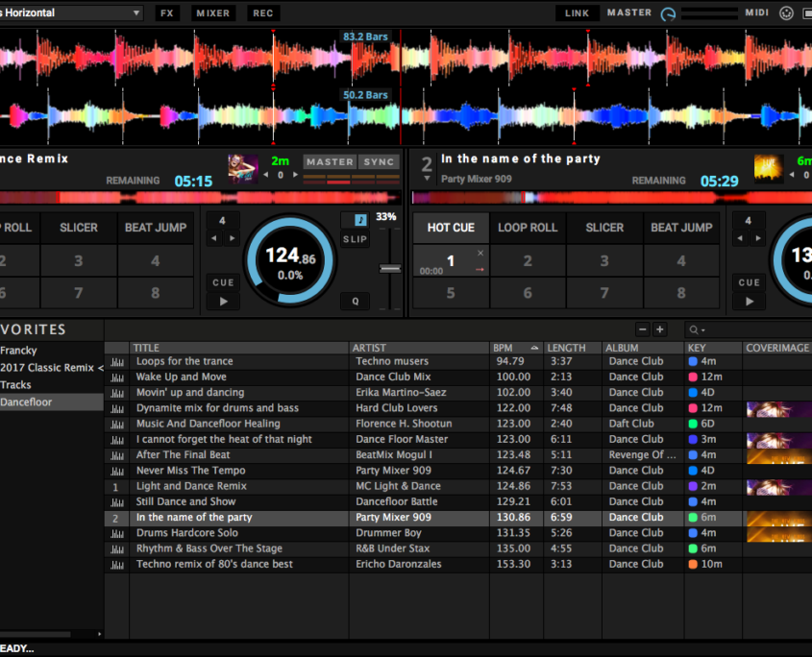Halve deck 2 loop size with left arrow

click(x=740, y=238)
